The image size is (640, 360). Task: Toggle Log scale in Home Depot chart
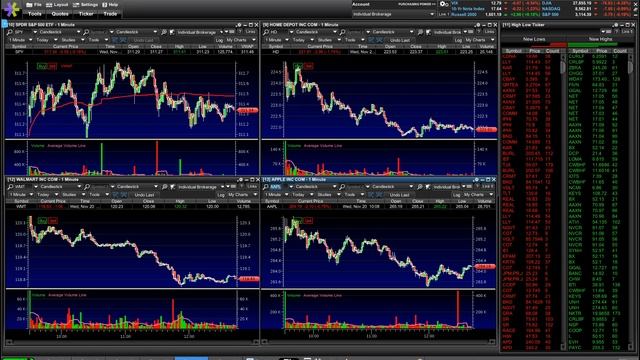point(458,40)
